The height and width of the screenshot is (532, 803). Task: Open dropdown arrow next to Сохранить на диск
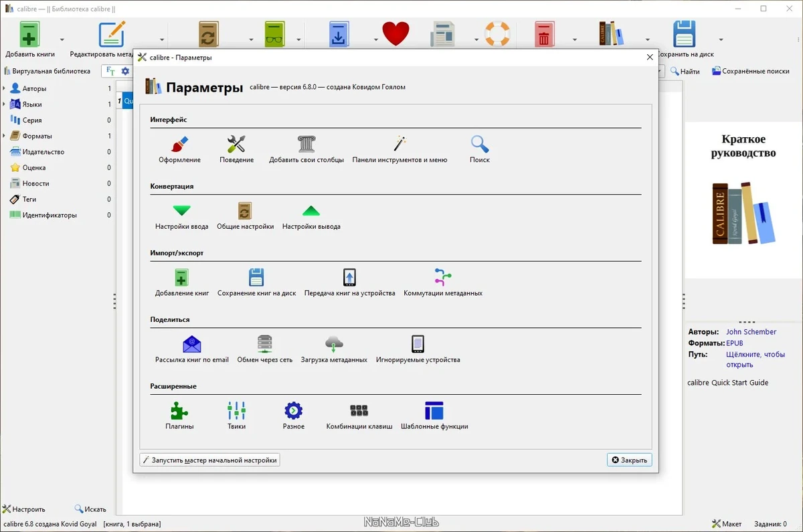(721, 39)
